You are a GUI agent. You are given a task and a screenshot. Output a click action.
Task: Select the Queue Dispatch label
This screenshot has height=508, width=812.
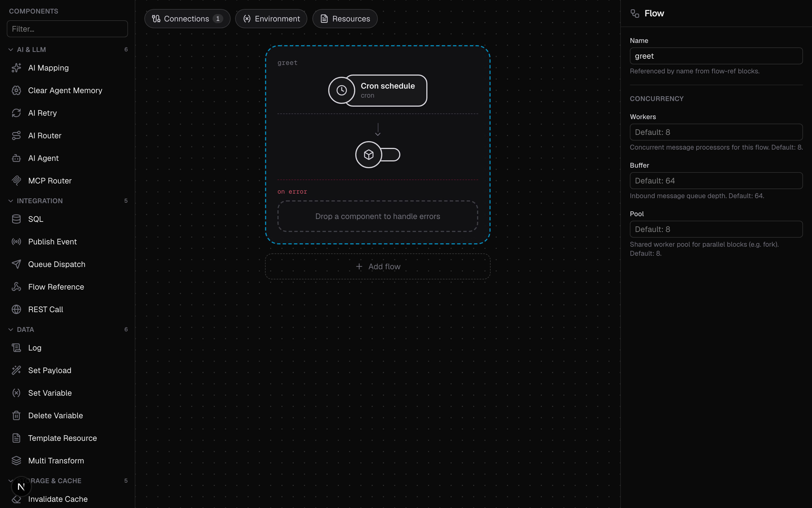[x=57, y=264]
